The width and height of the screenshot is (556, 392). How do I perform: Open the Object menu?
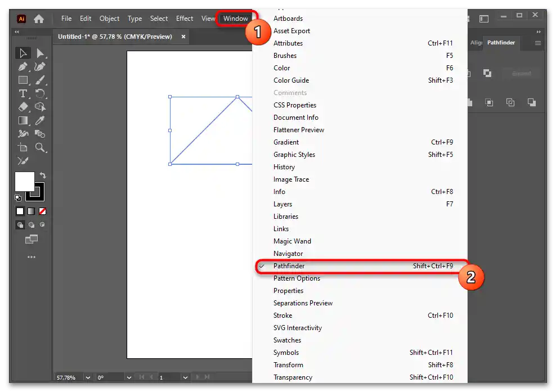(x=109, y=19)
